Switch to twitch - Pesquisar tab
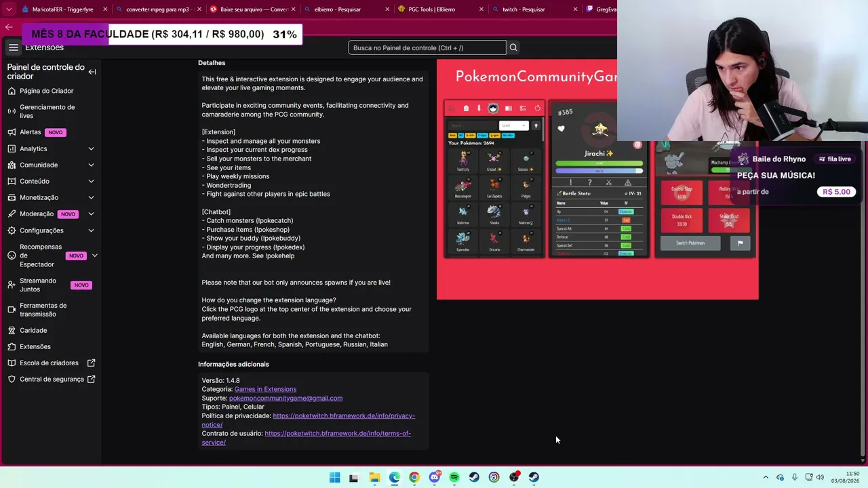This screenshot has width=868, height=488. (x=534, y=9)
